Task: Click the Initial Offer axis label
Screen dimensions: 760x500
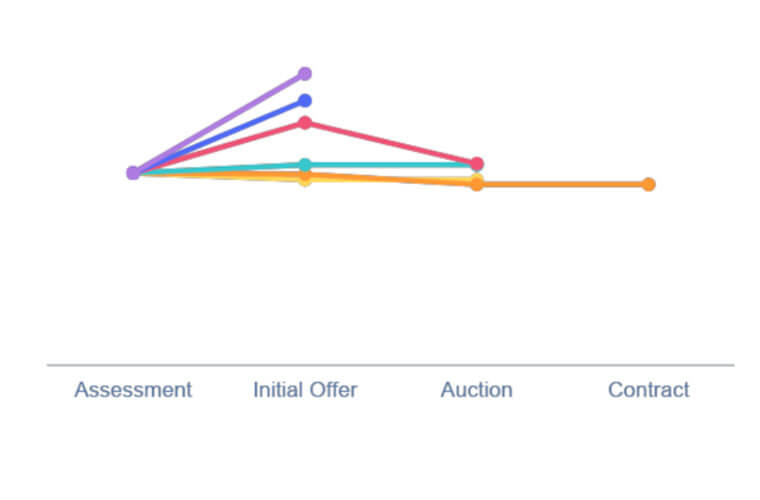Action: (x=305, y=390)
